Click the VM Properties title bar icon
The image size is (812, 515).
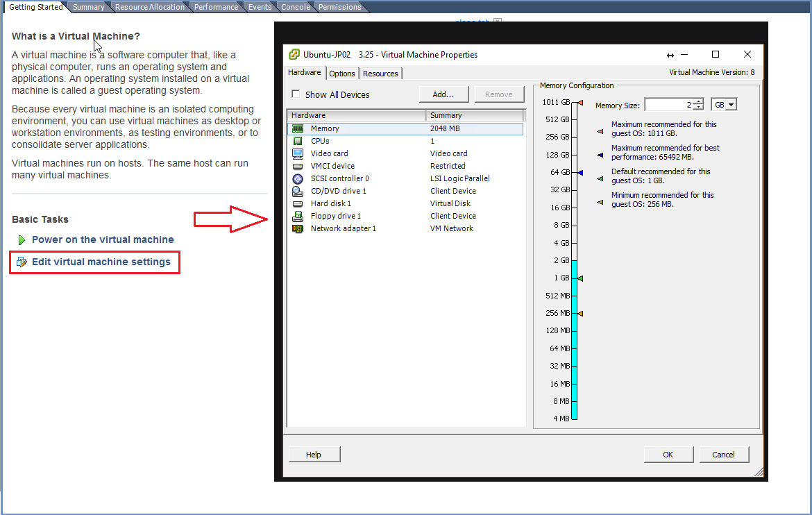coord(294,54)
